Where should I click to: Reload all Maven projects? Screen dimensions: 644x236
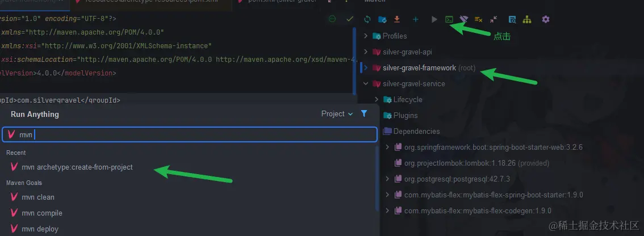click(x=367, y=19)
